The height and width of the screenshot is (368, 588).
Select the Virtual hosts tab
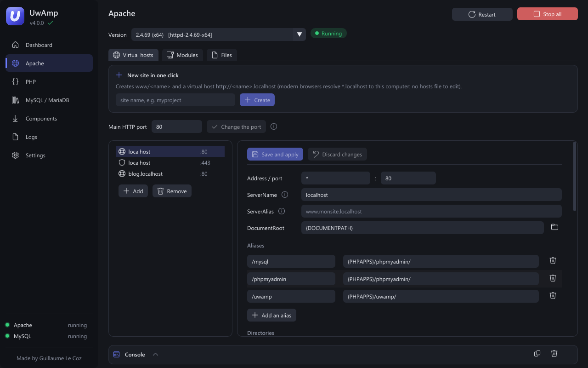tap(133, 55)
